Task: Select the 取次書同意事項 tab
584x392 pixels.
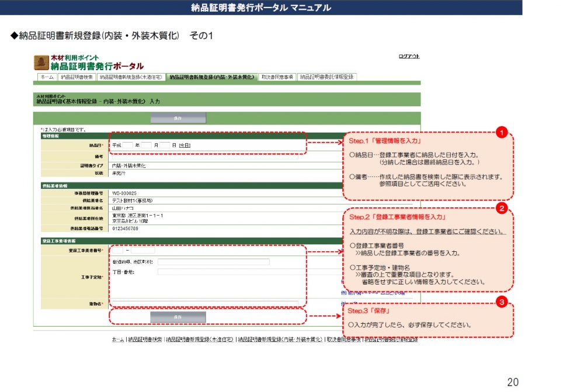Action: [x=277, y=77]
